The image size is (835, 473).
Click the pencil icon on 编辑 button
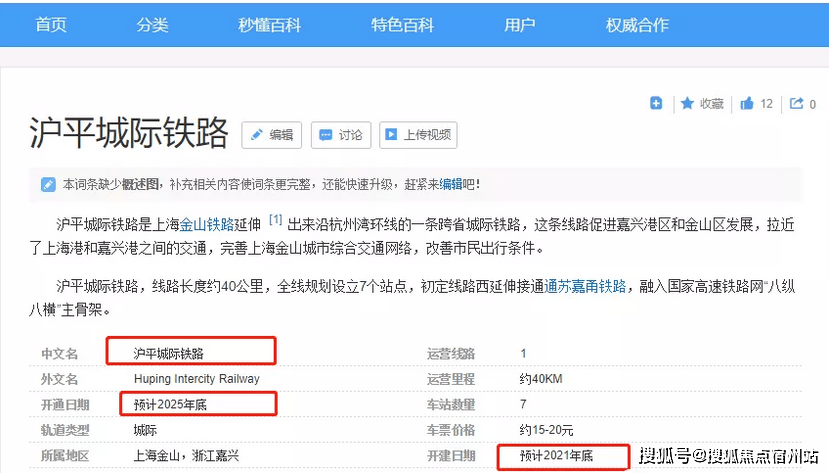pyautogui.click(x=256, y=135)
